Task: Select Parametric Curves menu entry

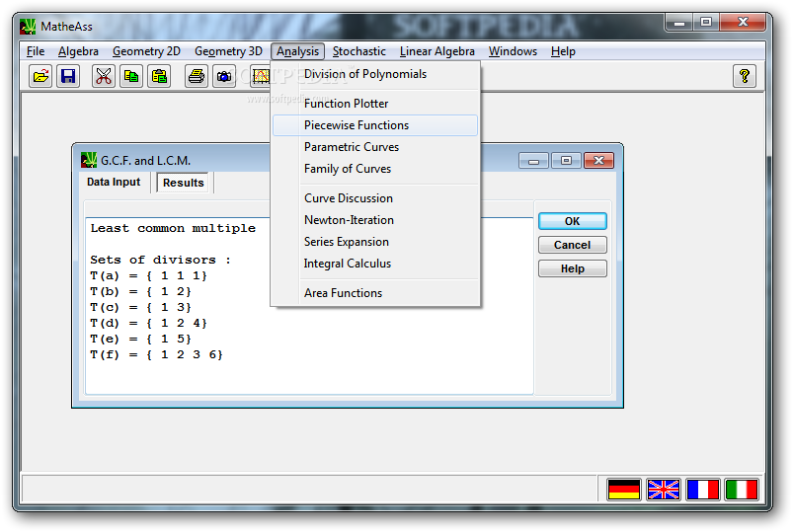Action: tap(375, 147)
